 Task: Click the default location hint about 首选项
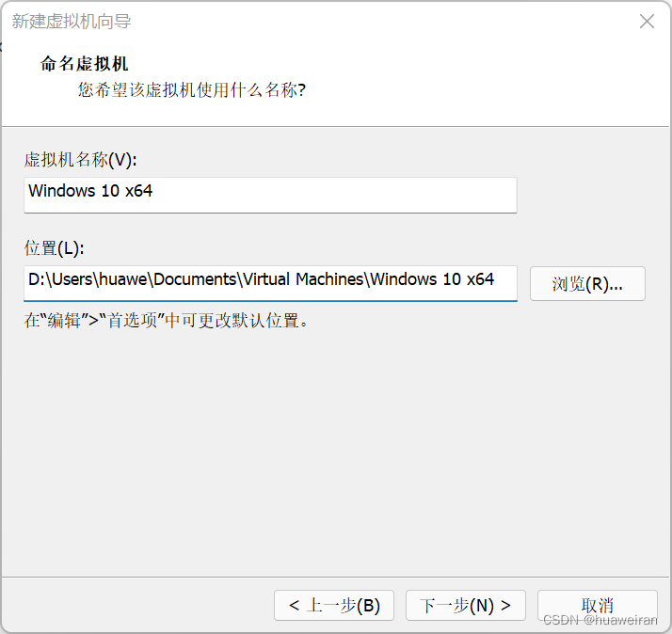click(x=167, y=321)
